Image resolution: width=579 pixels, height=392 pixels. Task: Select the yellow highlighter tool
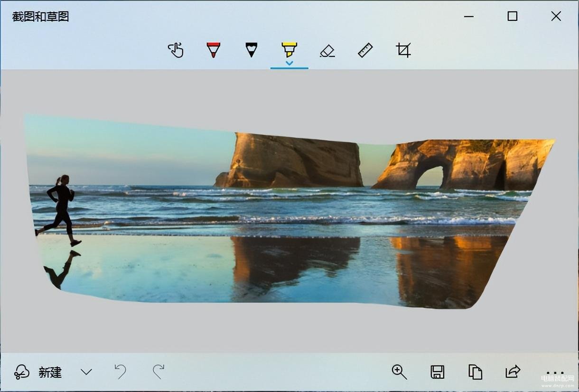(289, 49)
